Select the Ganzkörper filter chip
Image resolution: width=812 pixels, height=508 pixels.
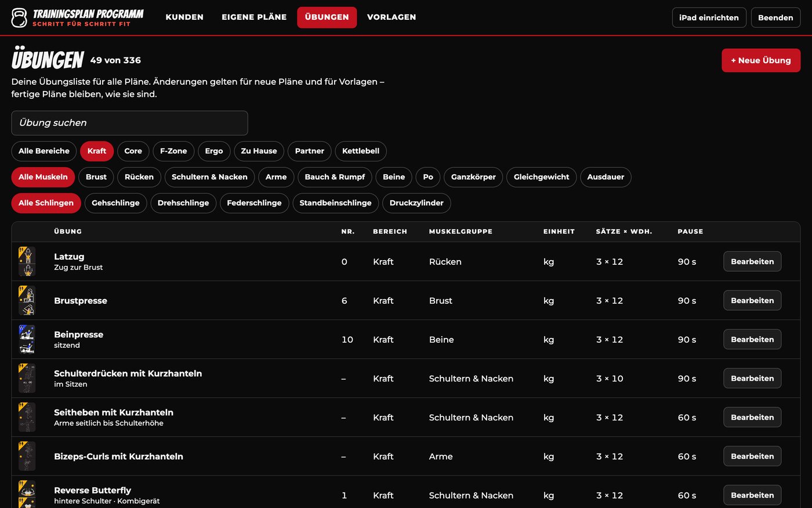click(473, 177)
